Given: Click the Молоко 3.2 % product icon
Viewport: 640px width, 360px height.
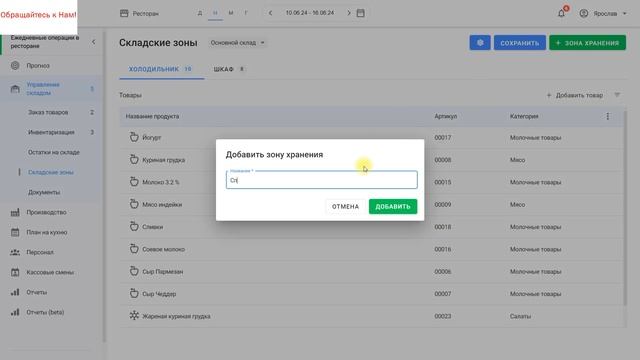Looking at the screenshot, I should tap(134, 182).
